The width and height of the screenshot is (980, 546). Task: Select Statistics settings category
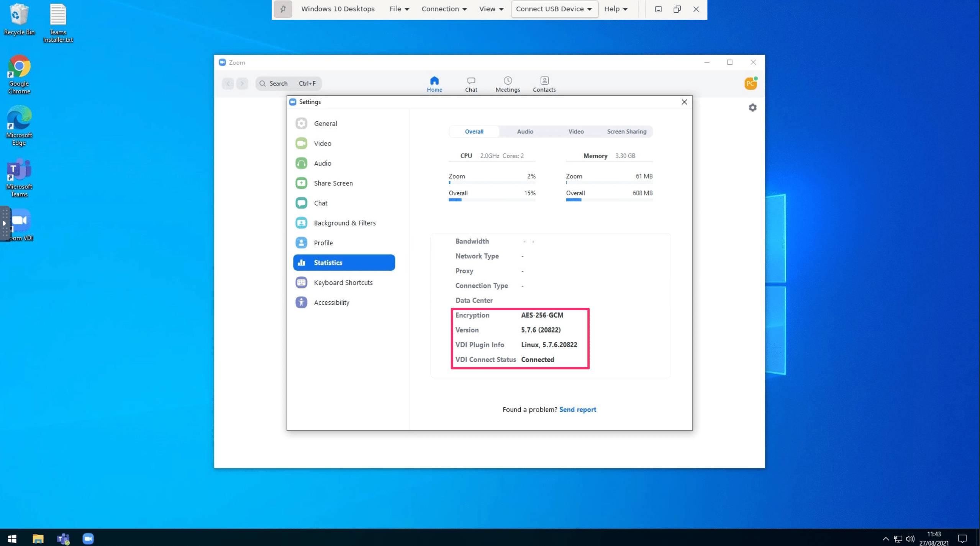[x=344, y=263]
